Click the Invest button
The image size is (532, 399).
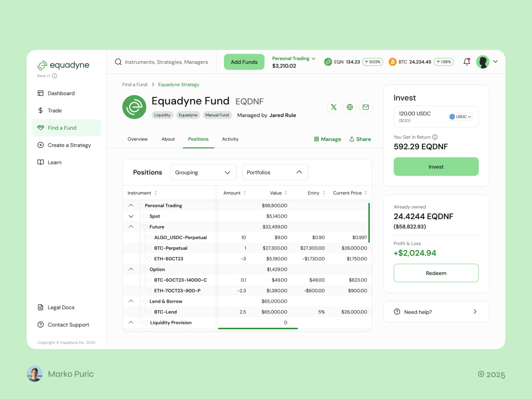[x=436, y=167]
